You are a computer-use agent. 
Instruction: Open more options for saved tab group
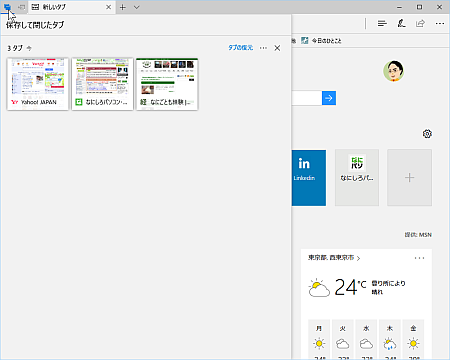coord(263,48)
